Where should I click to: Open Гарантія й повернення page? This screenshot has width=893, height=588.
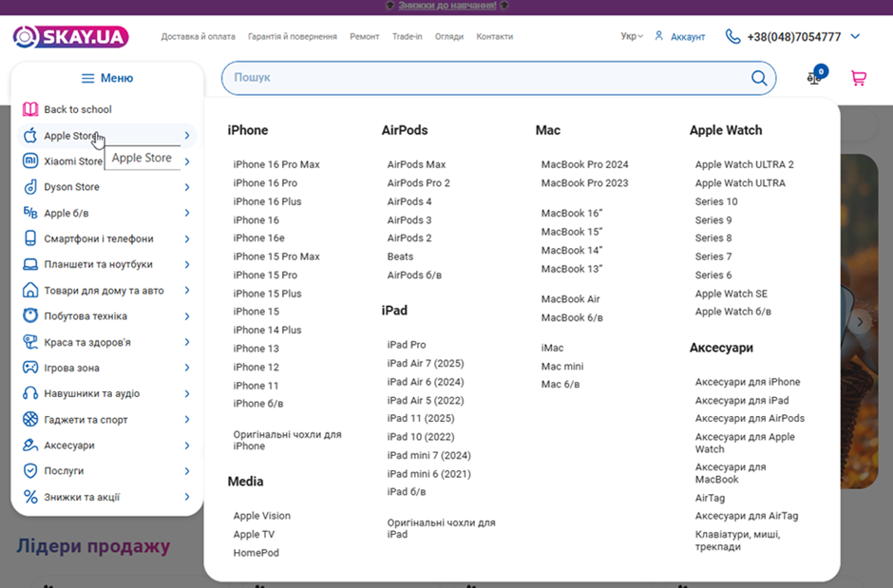[293, 36]
